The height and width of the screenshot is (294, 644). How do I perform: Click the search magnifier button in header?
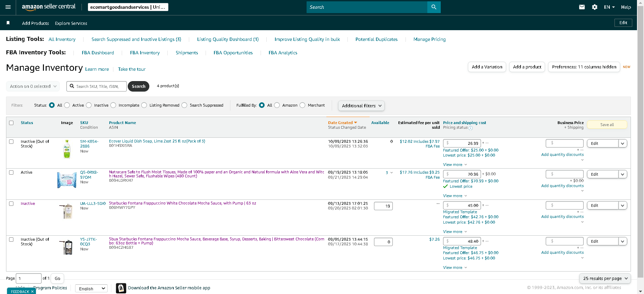tap(434, 7)
